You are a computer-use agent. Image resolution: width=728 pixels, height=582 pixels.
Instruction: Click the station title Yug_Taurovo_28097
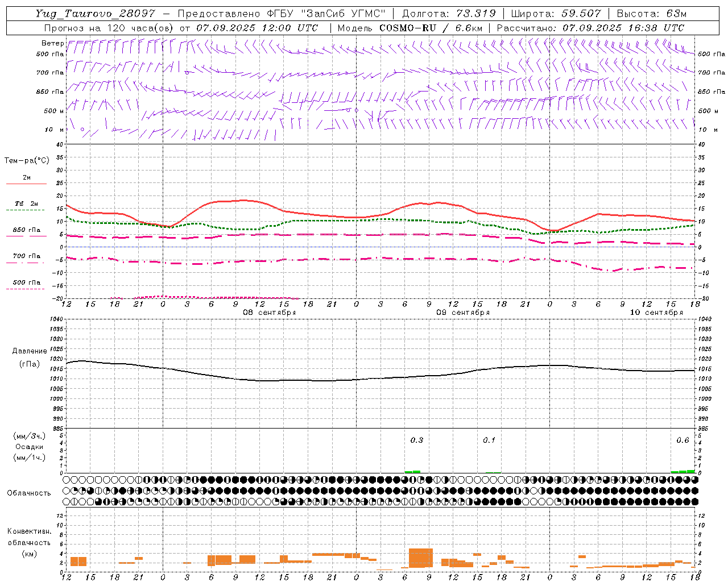tap(95, 14)
